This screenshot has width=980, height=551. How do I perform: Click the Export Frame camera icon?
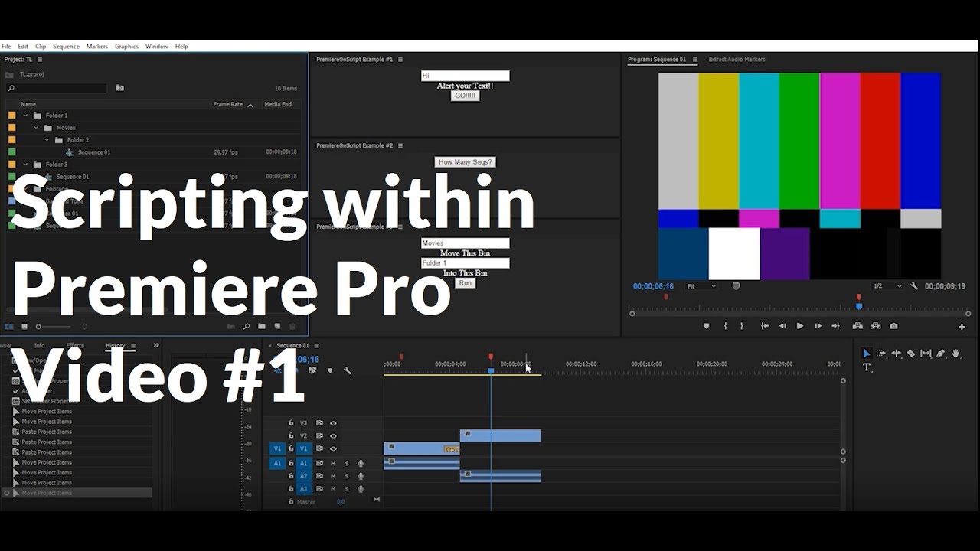click(x=893, y=325)
